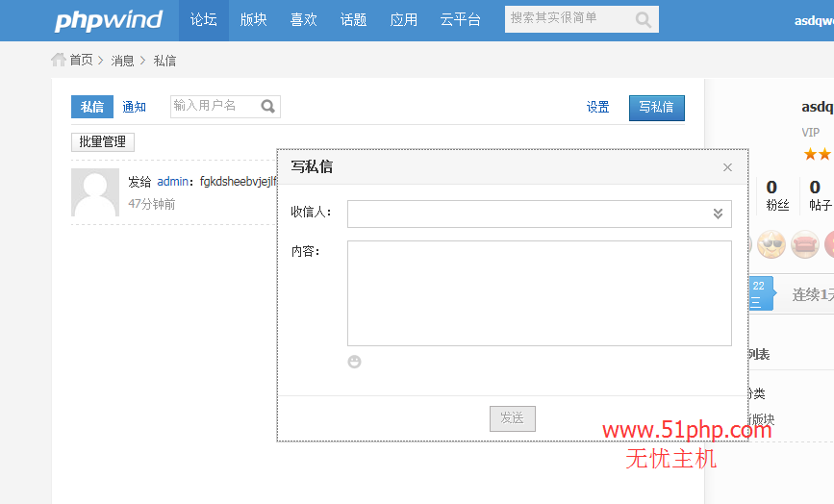Click the home icon in breadcrumb
The image size is (834, 504).
pyautogui.click(x=58, y=60)
